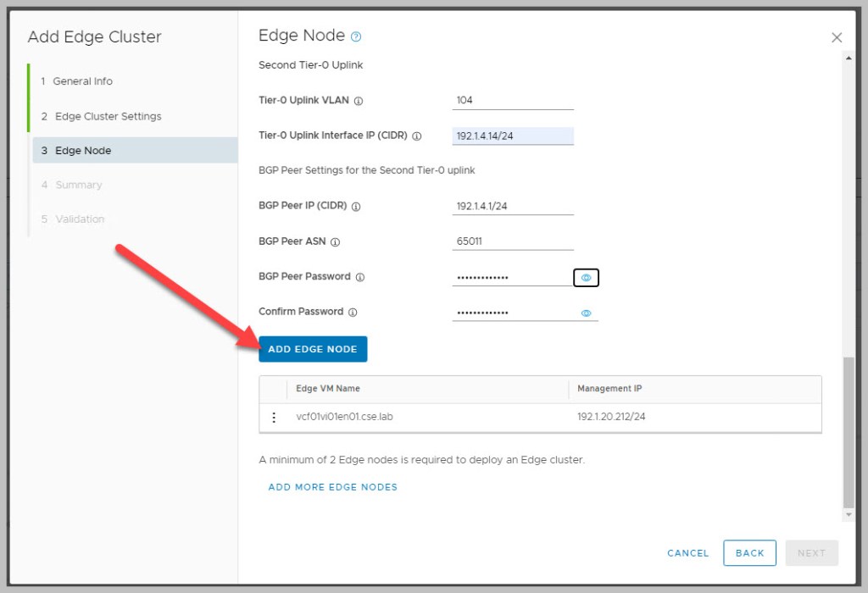
Task: Click the Edge Node help icon
Action: click(356, 36)
